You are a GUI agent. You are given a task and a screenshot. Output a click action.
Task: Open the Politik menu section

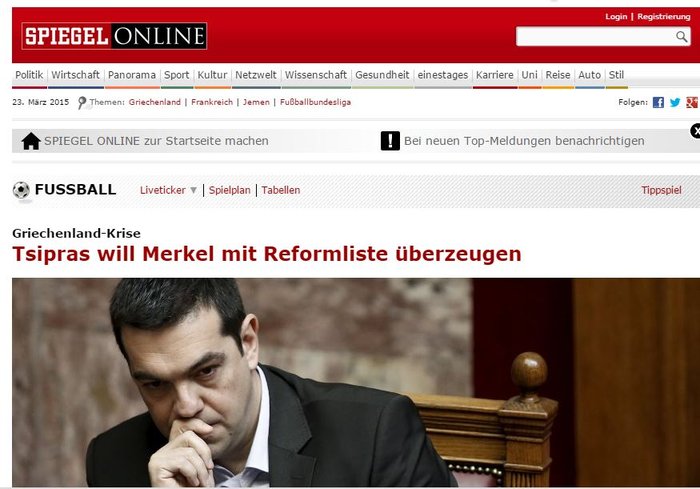coord(29,75)
